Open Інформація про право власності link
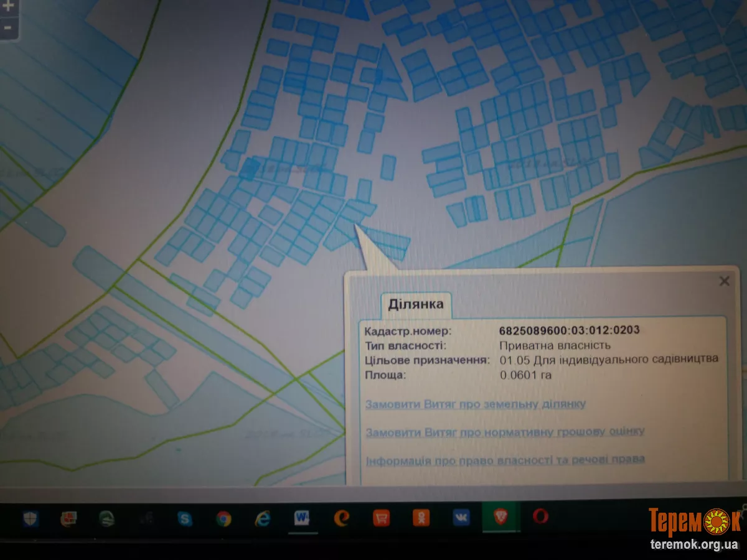This screenshot has width=747, height=560. tap(504, 459)
